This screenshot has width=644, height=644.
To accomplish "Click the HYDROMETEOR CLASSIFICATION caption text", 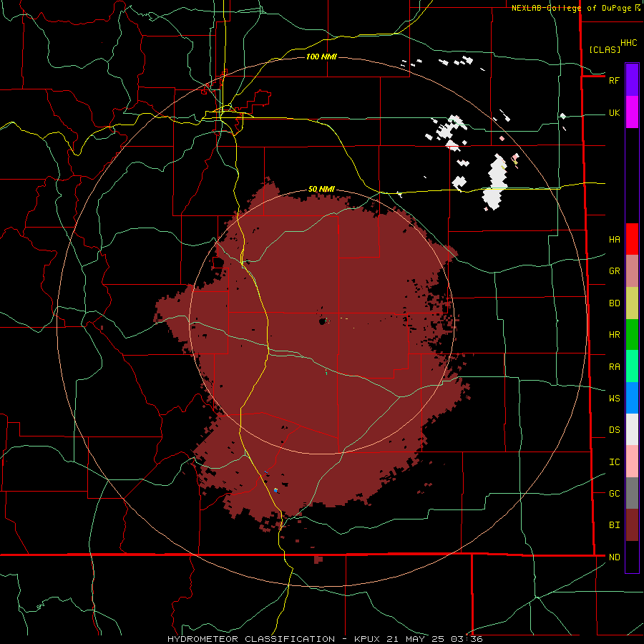I will pyautogui.click(x=251, y=639).
